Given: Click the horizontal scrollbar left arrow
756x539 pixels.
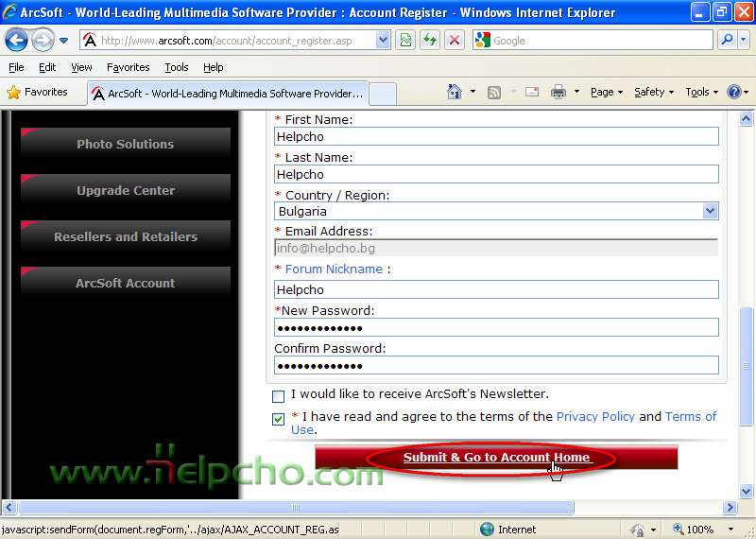Looking at the screenshot, I should coord(9,507).
